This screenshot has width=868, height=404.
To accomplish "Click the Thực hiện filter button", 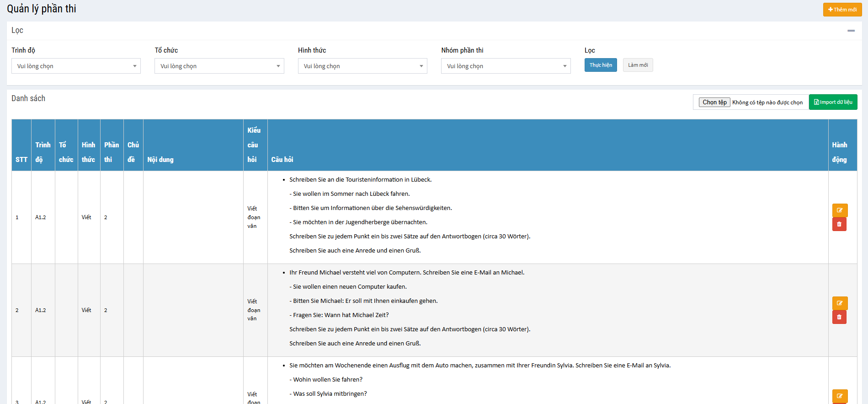I will point(600,65).
